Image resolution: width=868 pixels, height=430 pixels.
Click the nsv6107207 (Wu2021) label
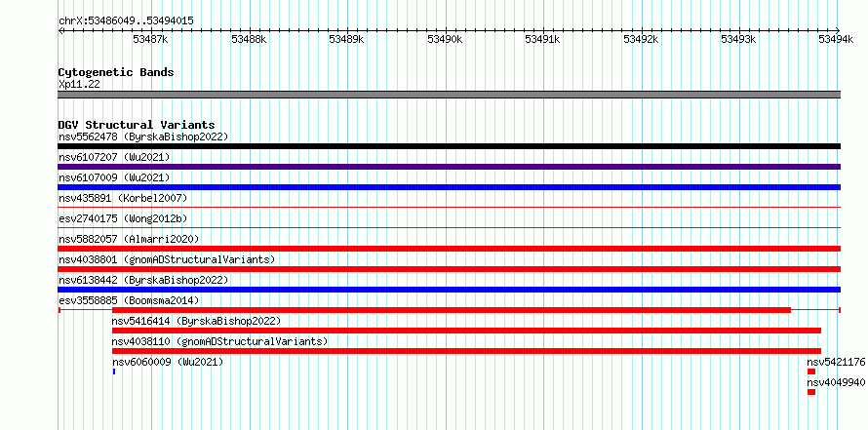pos(114,157)
